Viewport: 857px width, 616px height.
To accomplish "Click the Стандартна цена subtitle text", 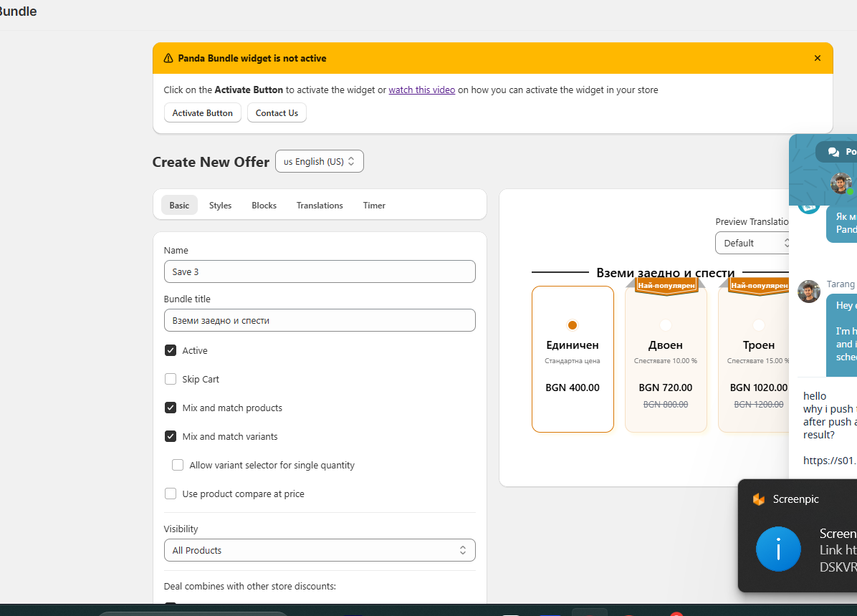I will pyautogui.click(x=573, y=361).
